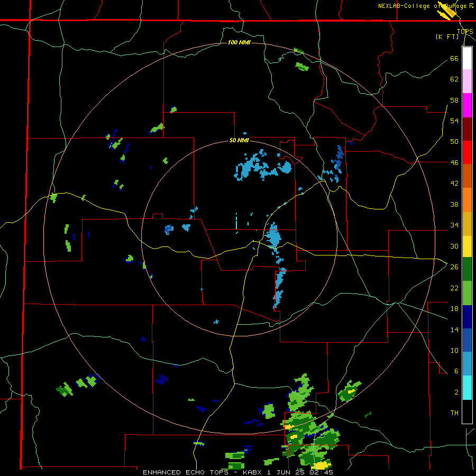Screen dimensions: 476x476
Task: Click the NEXLAB yellow striped logo
Action: tap(447, 12)
